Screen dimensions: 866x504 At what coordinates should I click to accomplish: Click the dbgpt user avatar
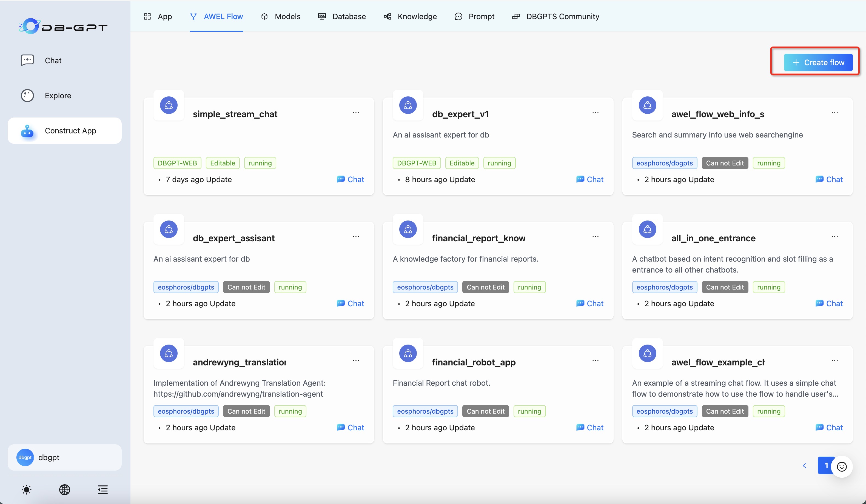click(x=25, y=457)
